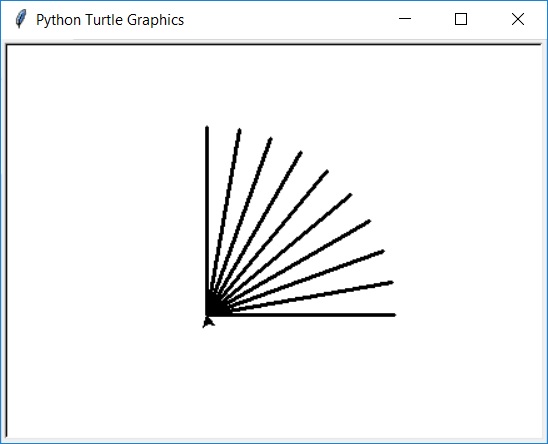Click the dense black point where all lines converge
The image size is (548, 444).
coord(214,306)
